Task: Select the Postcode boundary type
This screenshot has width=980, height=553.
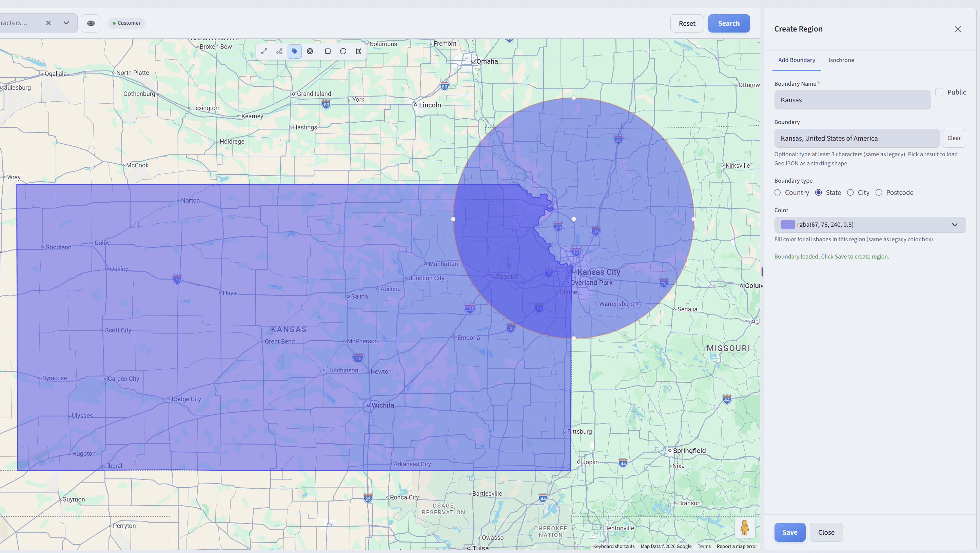Action: [879, 193]
